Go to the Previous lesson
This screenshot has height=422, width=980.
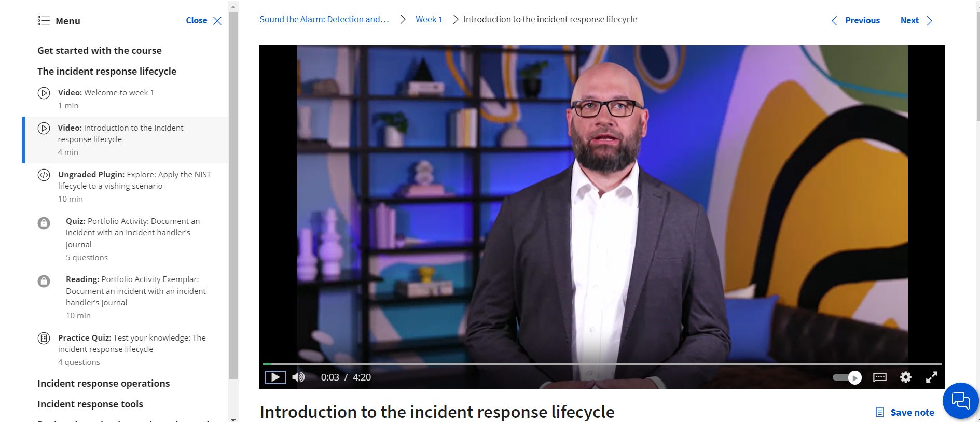pyautogui.click(x=855, y=20)
